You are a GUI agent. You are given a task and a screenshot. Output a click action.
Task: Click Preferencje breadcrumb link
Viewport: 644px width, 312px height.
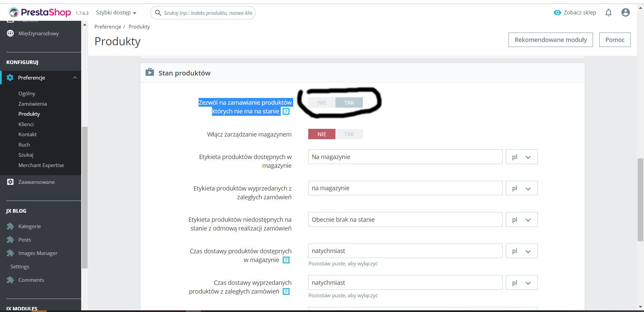pos(108,27)
